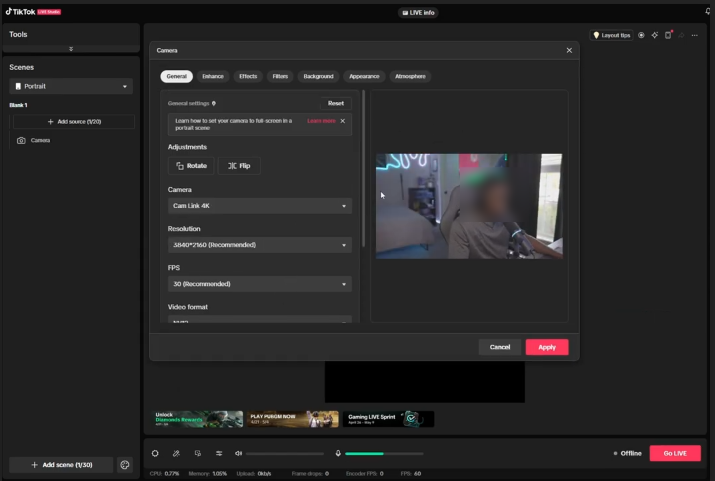Expand the FPS 30 (Recommended) dropdown
Viewport: 715px width, 481px height.
(x=259, y=284)
